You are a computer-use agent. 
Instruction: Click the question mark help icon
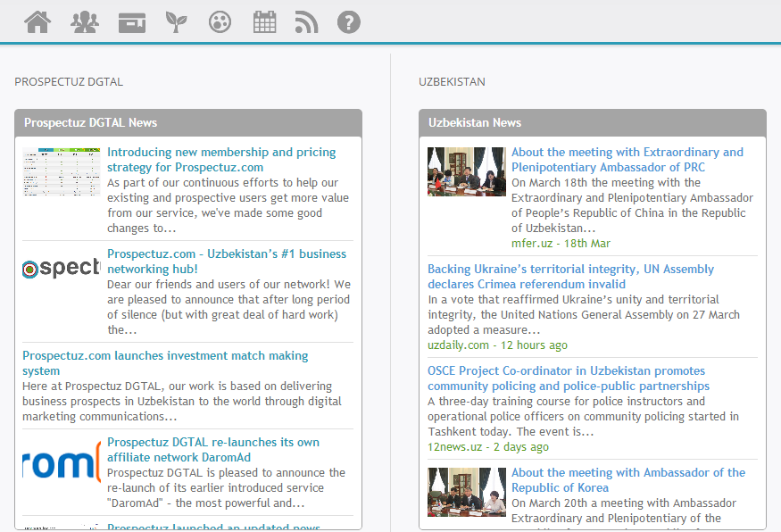coord(349,22)
